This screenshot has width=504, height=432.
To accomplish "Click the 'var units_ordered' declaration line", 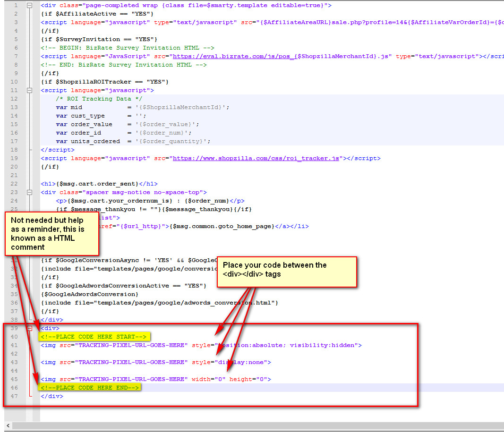I will [133, 141].
